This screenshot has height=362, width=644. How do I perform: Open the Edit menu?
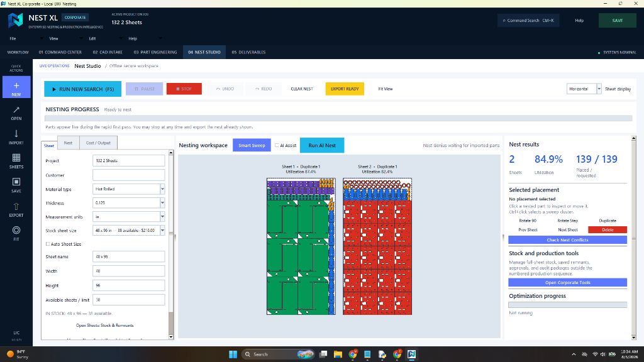coord(92,38)
